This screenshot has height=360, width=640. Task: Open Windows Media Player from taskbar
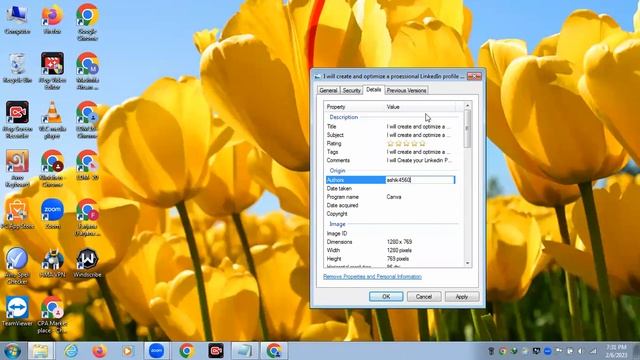click(x=127, y=351)
